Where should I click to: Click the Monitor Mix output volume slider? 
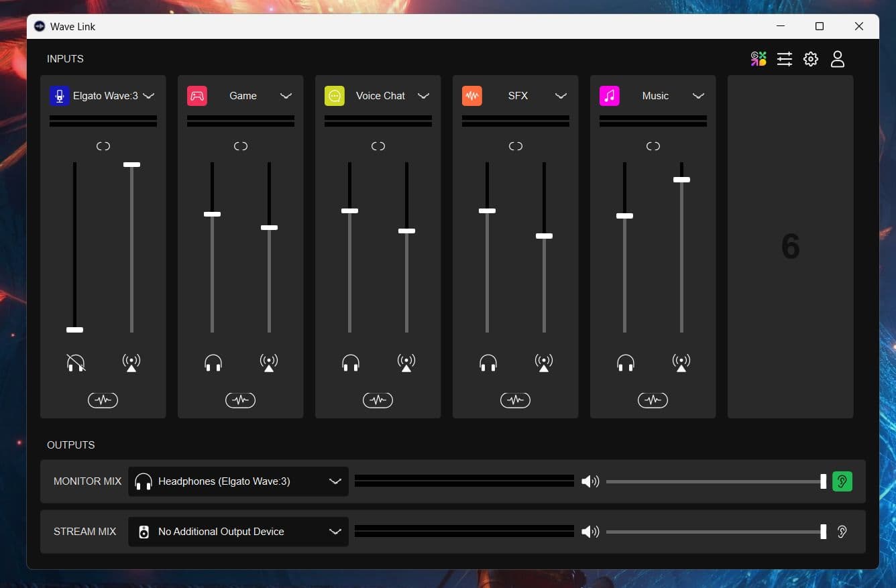pyautogui.click(x=715, y=481)
